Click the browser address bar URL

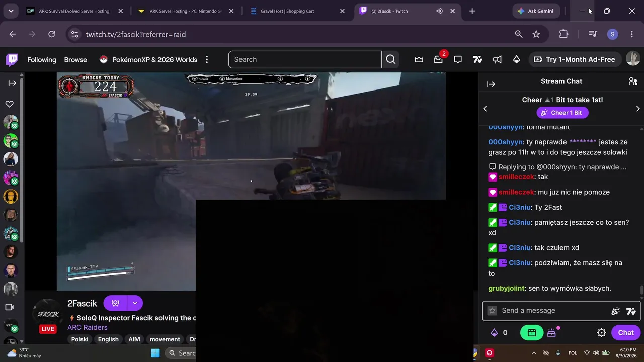tap(136, 34)
